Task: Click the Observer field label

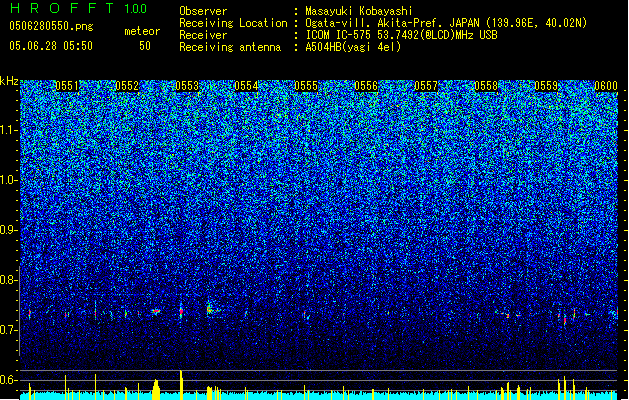Action: tap(203, 11)
